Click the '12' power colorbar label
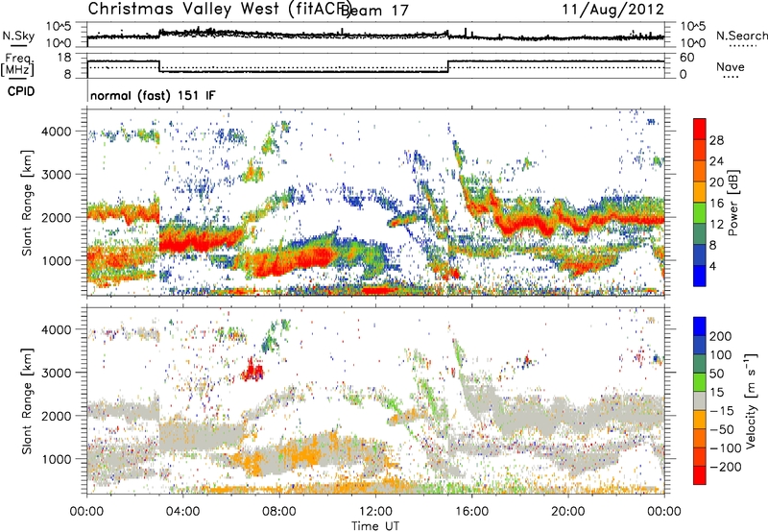768x532 pixels. (716, 225)
